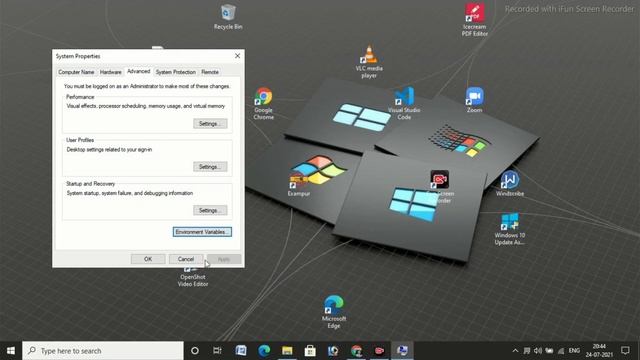Open the notification center icon

click(x=625, y=351)
